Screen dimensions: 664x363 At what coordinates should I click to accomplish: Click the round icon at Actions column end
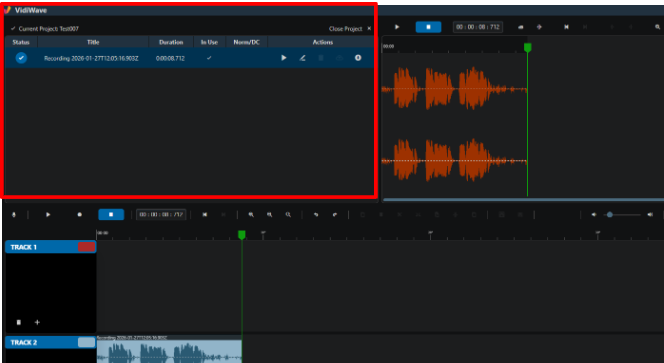[x=358, y=58]
